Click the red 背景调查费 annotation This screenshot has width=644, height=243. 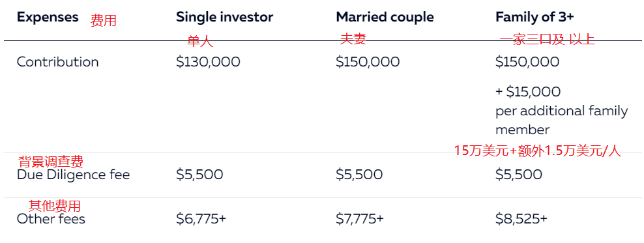coord(51,162)
